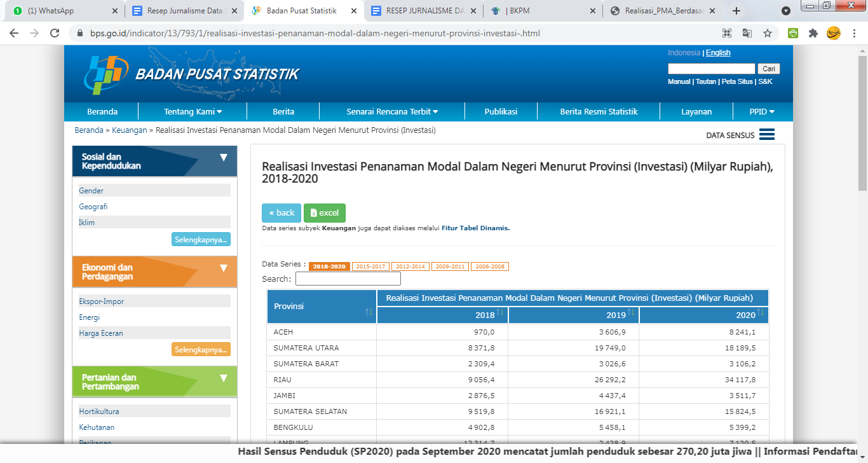Open a new browser tab with plus icon
This screenshot has height=463, width=868.
[736, 11]
